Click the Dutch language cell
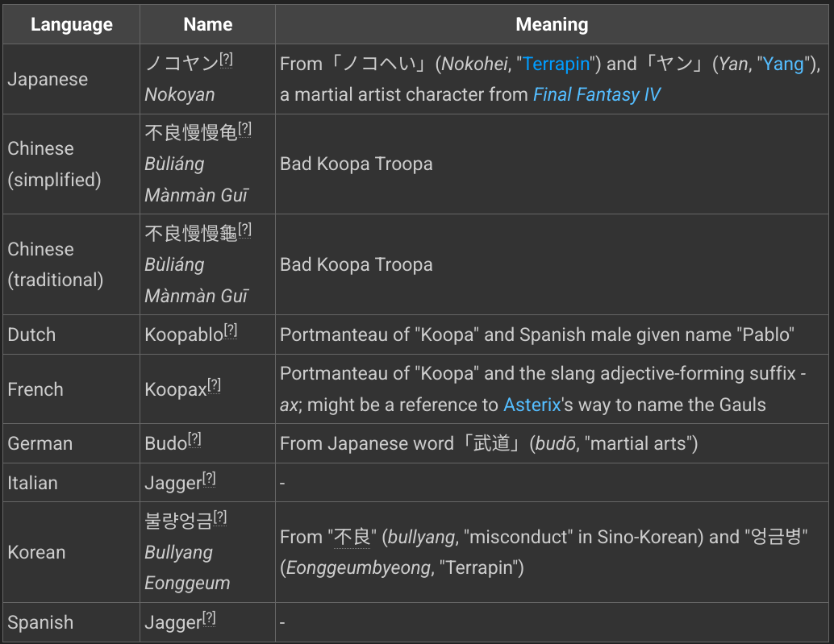 click(71, 334)
